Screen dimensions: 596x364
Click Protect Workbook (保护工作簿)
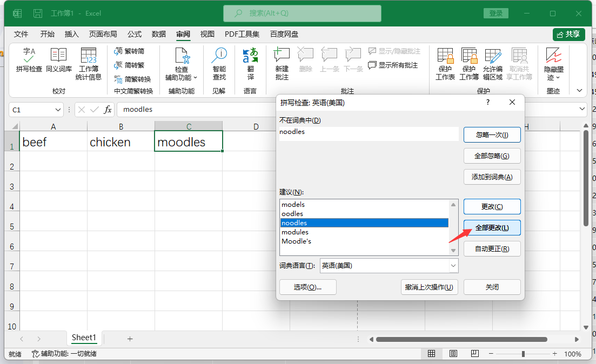[x=469, y=64]
